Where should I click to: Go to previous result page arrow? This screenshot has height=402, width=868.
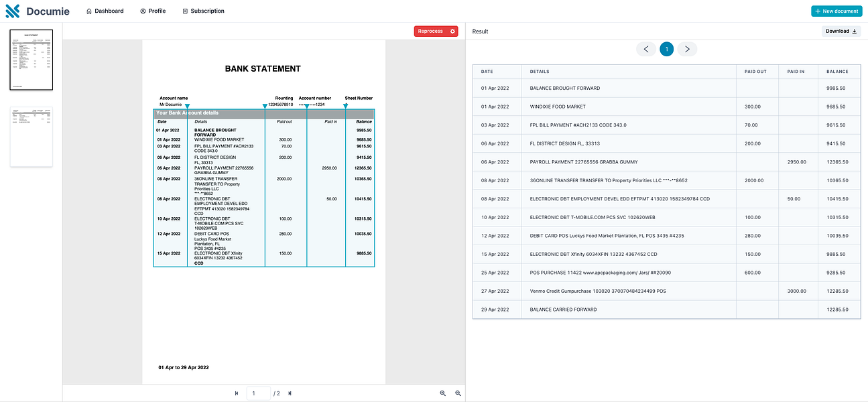[646, 49]
